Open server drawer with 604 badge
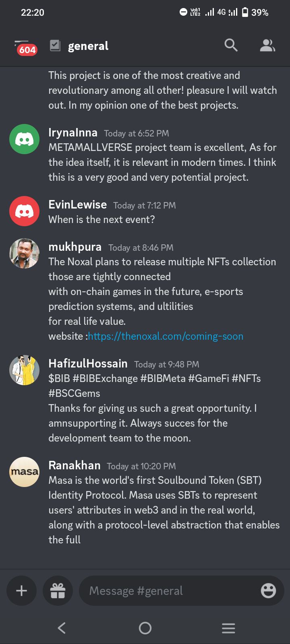 [x=25, y=47]
